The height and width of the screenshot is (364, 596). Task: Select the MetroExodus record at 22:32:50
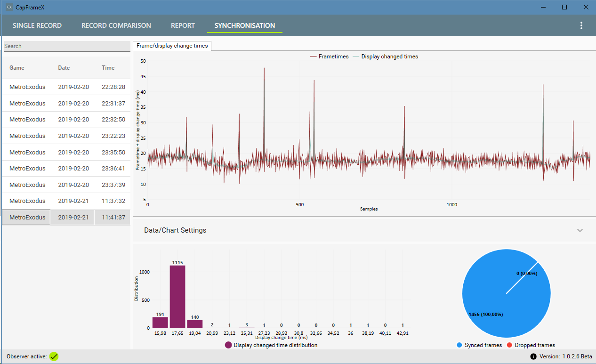(66, 120)
